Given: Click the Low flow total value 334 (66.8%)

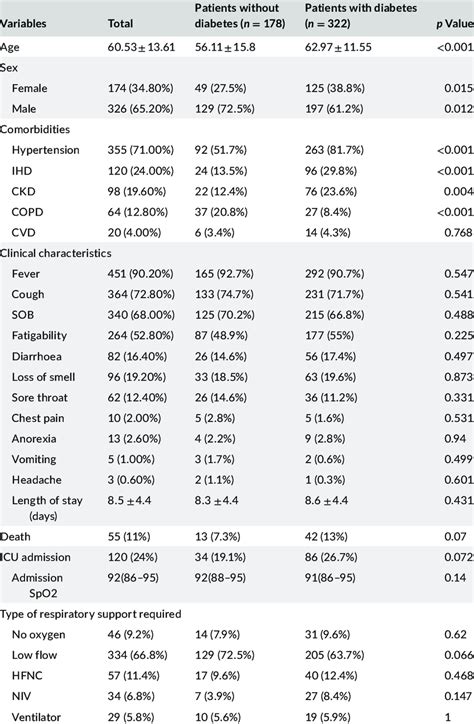Looking at the screenshot, I should click(x=138, y=655).
